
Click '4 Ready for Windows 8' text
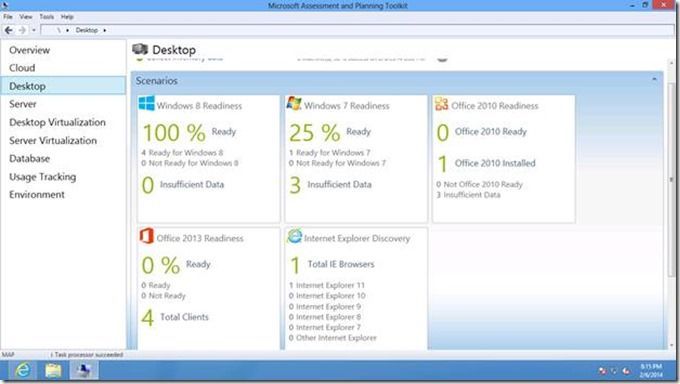coord(182,153)
